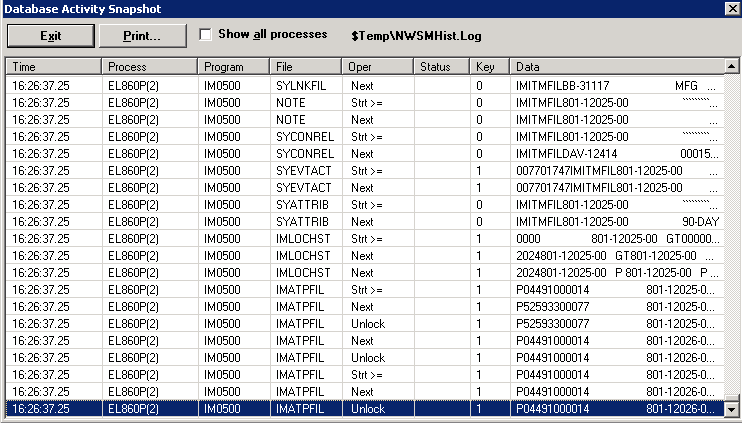Sort by the Process column header
This screenshot has height=423, width=742.
click(148, 67)
